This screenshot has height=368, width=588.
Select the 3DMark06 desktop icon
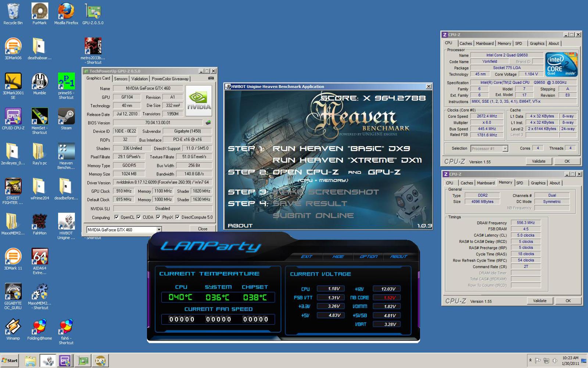[13, 49]
